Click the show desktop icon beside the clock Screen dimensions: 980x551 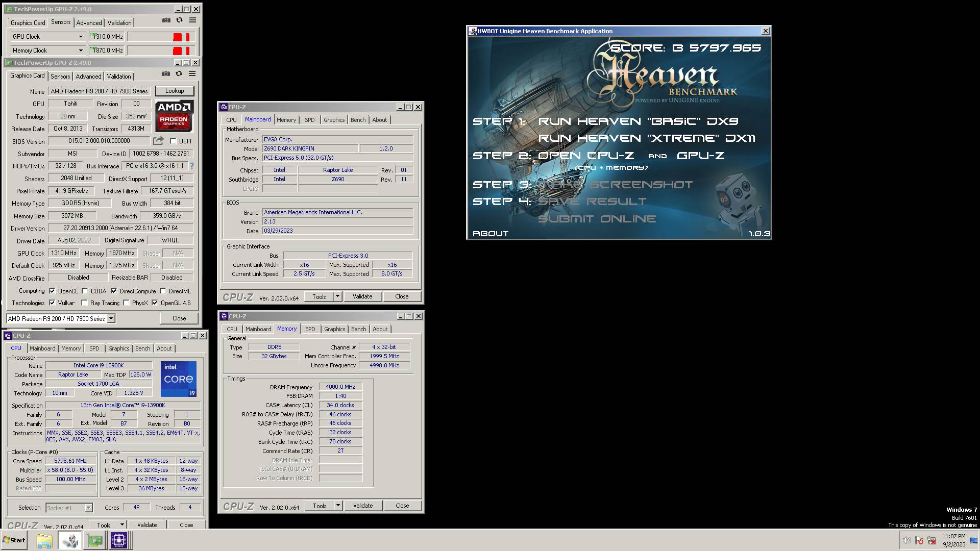coord(973,541)
